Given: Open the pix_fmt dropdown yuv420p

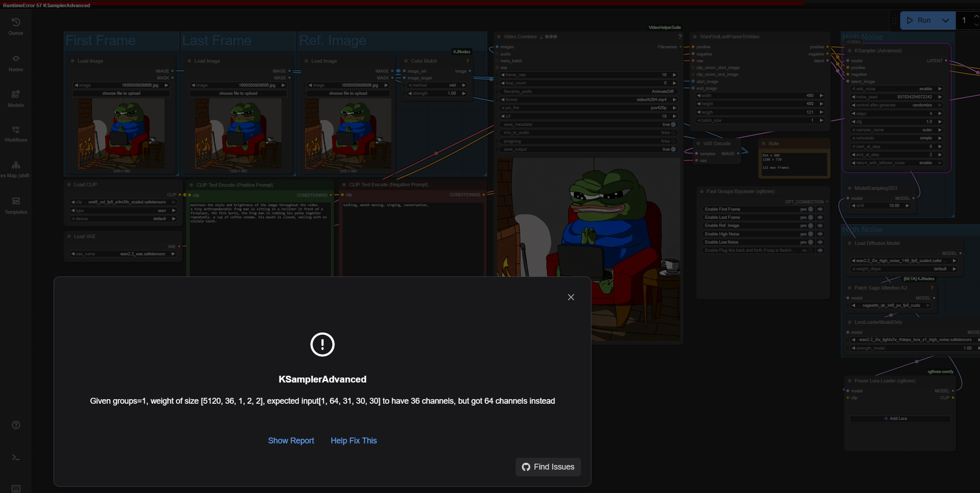Looking at the screenshot, I should 588,108.
